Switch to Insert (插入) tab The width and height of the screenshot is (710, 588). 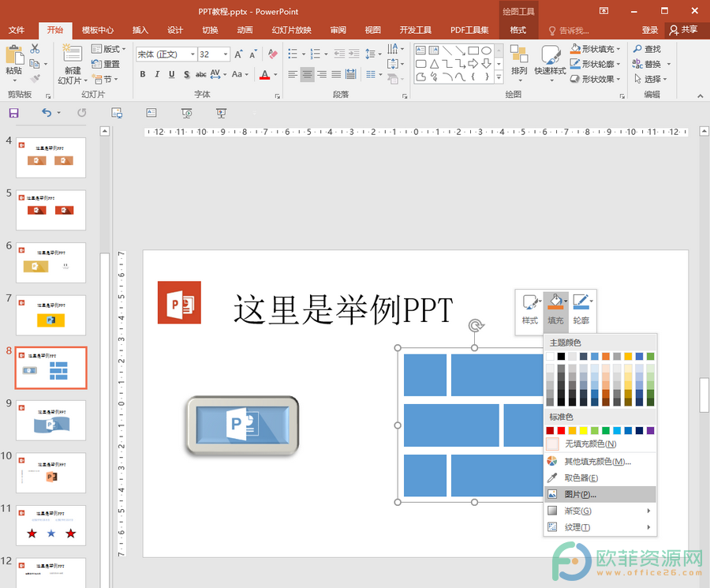coord(140,30)
